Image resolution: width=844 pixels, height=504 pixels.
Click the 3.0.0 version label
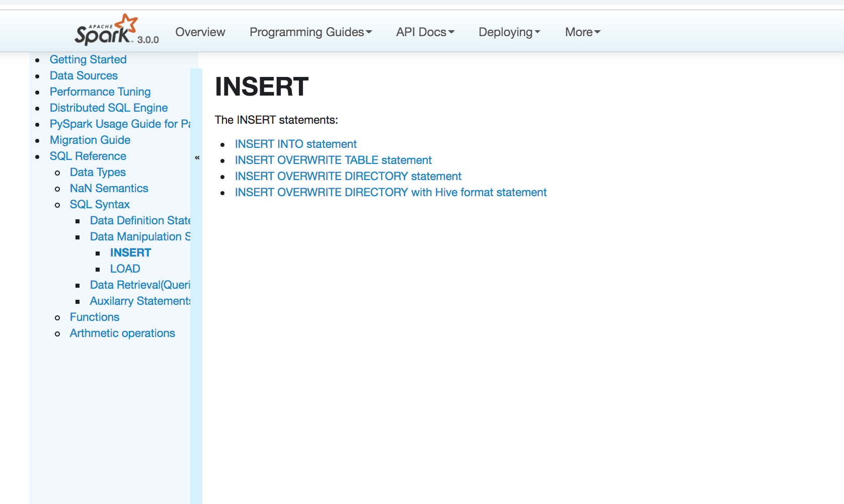148,40
